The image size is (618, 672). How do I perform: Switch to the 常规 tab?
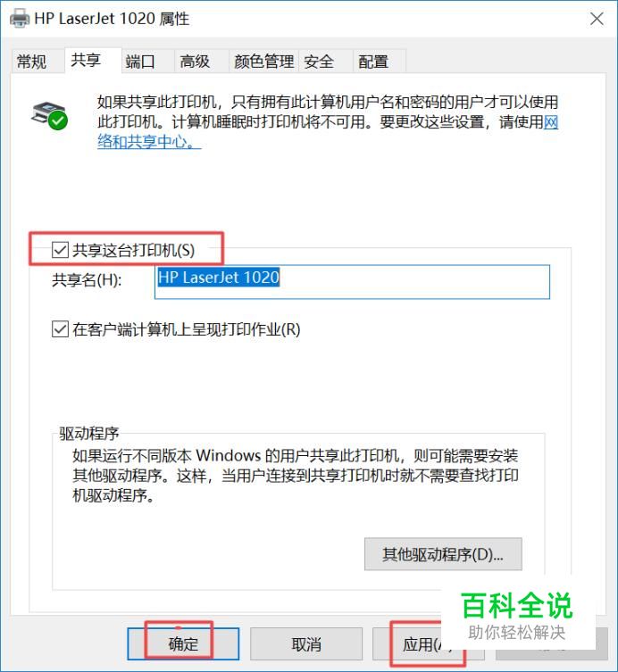31,62
